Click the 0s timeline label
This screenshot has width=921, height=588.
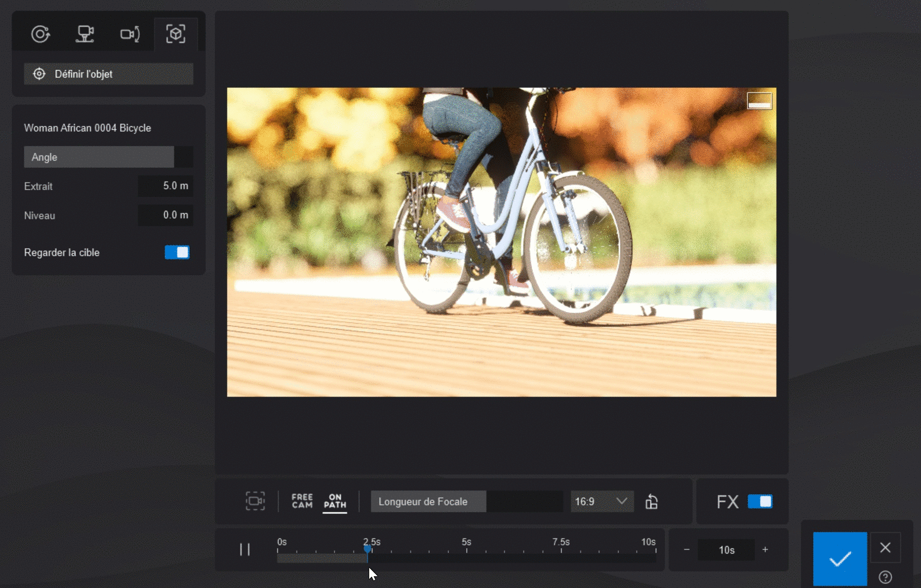pyautogui.click(x=282, y=542)
